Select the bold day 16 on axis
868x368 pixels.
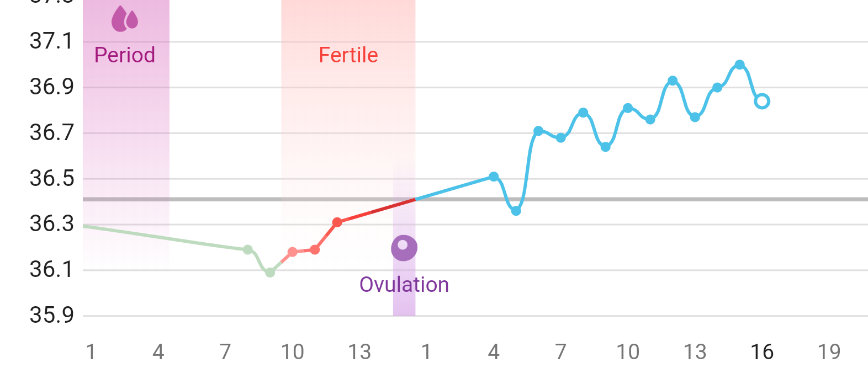tap(762, 352)
